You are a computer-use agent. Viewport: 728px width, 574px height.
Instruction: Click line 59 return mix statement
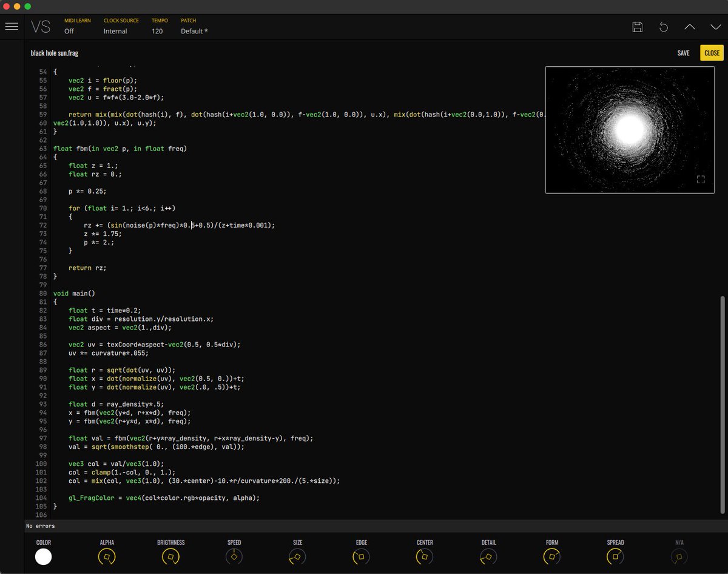[x=306, y=114]
